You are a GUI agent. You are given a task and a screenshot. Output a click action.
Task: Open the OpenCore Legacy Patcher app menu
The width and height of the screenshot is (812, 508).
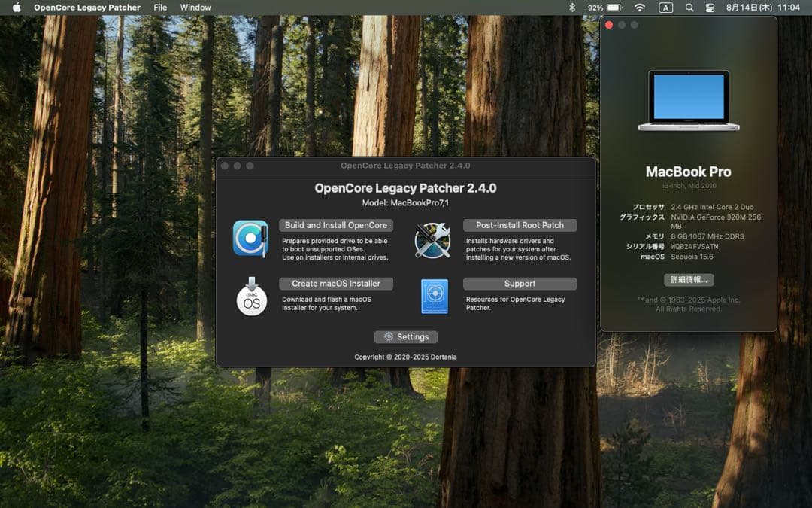coord(86,8)
